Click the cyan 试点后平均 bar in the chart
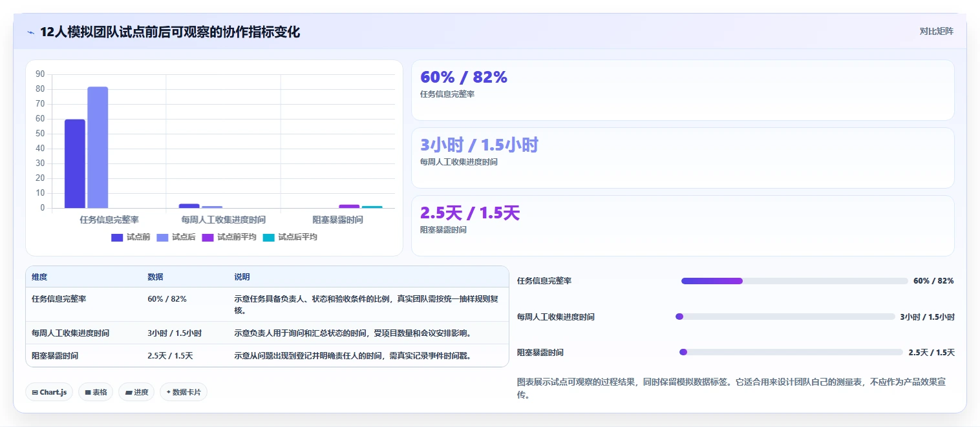The image size is (980, 427). (372, 207)
